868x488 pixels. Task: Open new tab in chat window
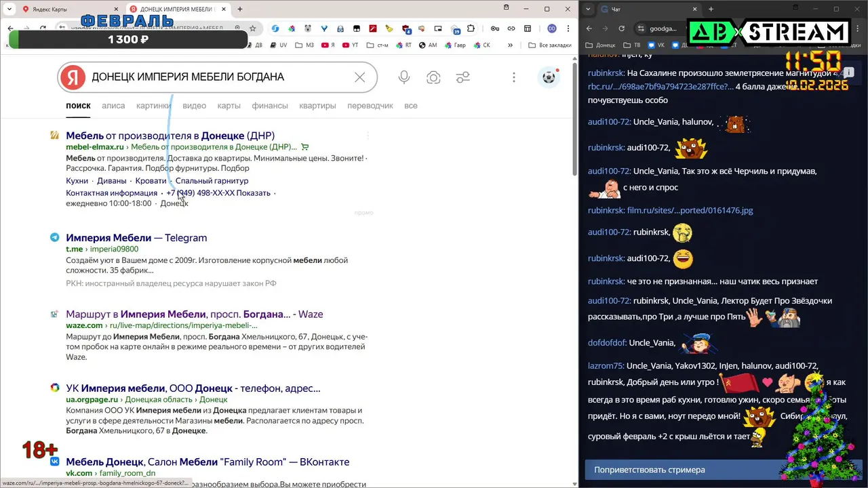(x=711, y=9)
